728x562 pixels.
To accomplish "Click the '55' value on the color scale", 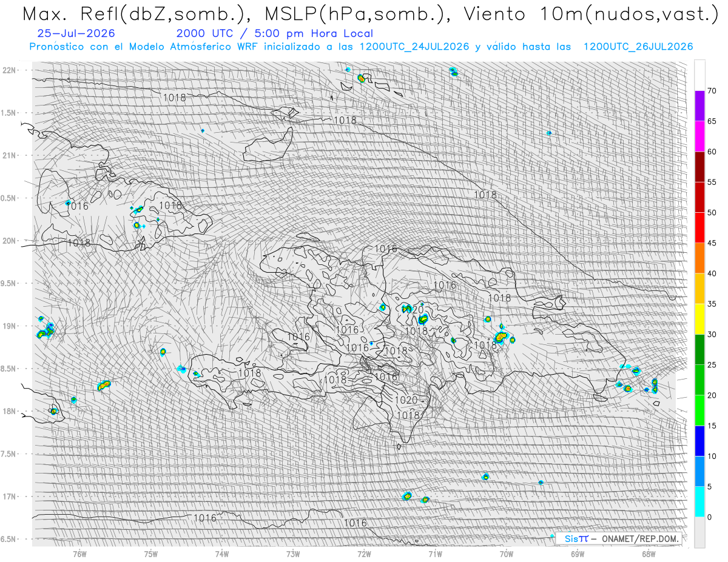I will 712,182.
